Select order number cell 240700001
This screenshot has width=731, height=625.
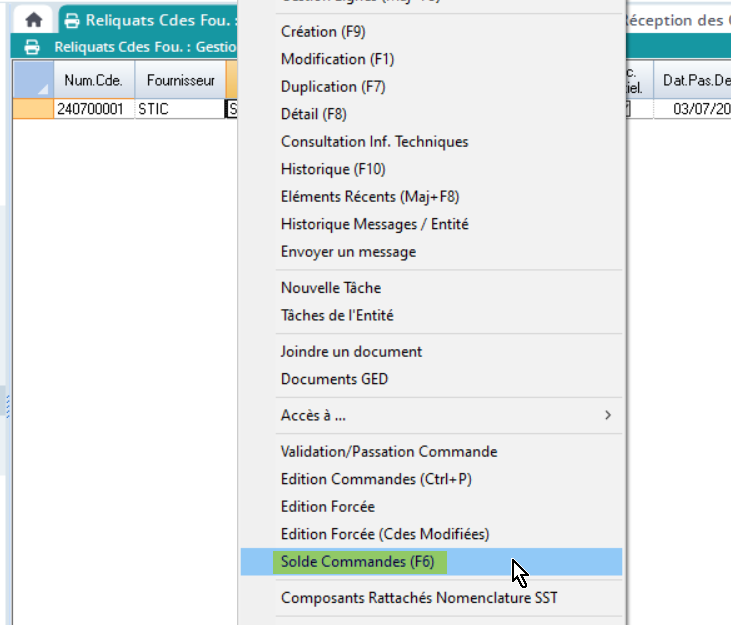click(90, 109)
